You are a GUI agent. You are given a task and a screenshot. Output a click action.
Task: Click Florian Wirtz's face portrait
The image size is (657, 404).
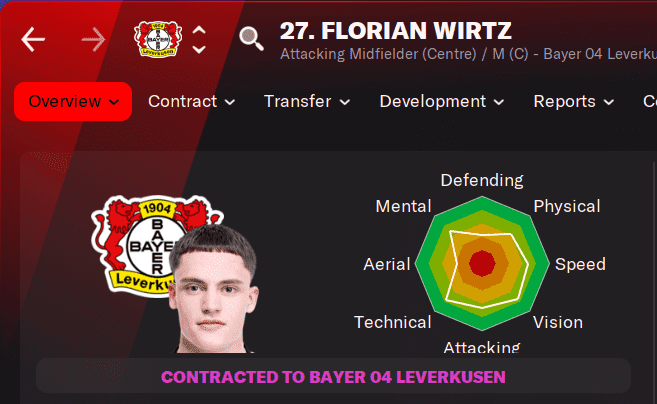(x=213, y=289)
